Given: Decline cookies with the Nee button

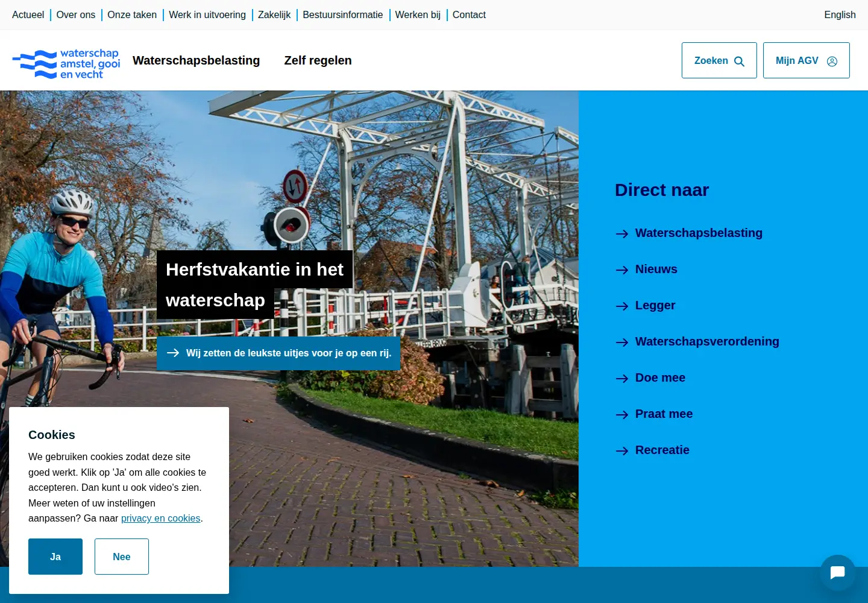Looking at the screenshot, I should (122, 557).
